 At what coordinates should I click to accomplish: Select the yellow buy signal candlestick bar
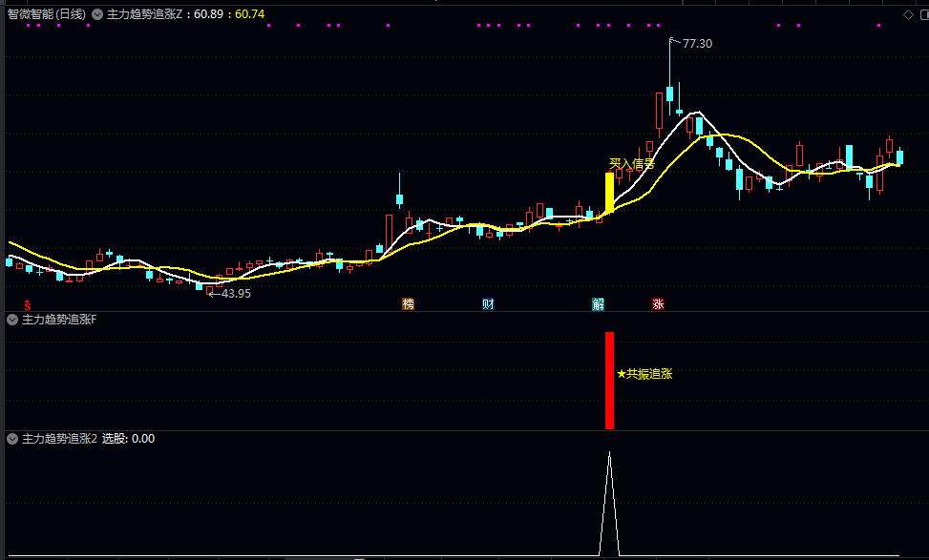point(609,193)
